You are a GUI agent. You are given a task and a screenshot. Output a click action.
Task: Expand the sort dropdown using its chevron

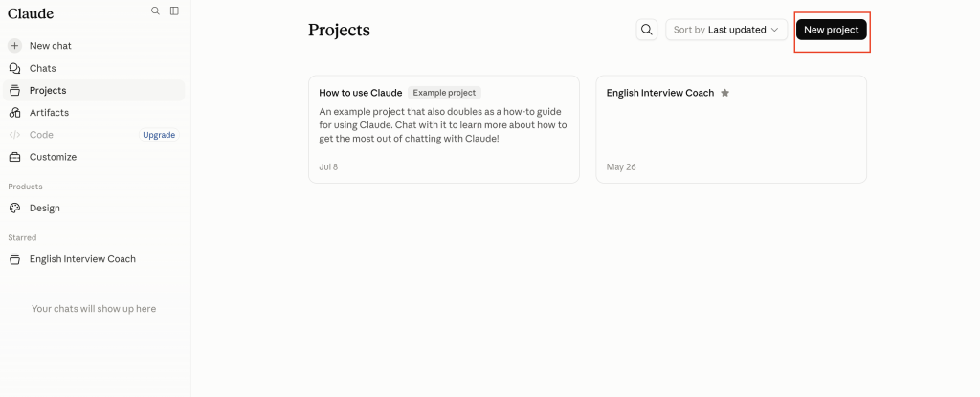(775, 30)
